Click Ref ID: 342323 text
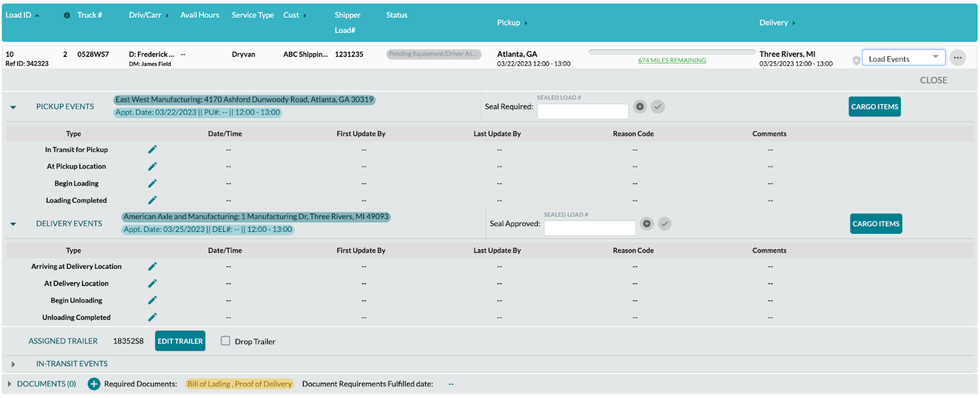The image size is (980, 398). pyautogui.click(x=27, y=64)
